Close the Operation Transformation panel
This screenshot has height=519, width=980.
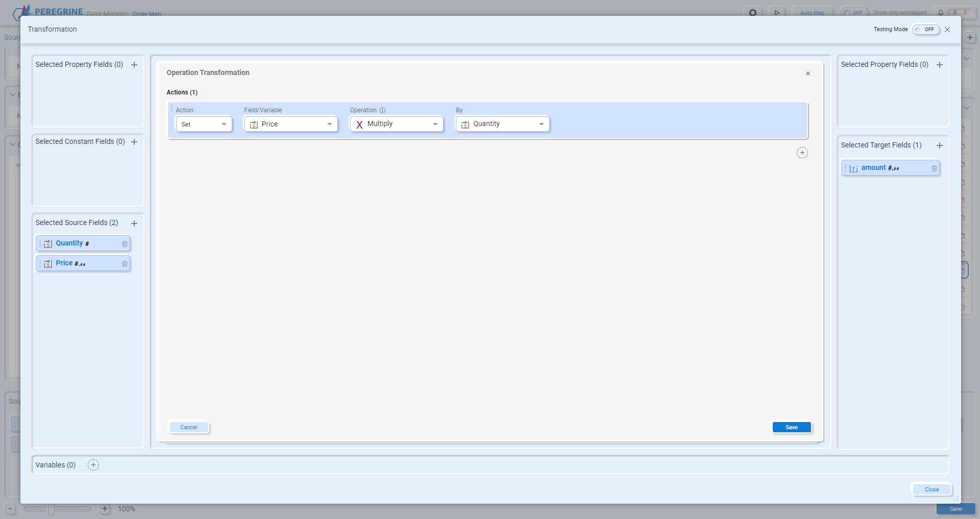coord(808,73)
